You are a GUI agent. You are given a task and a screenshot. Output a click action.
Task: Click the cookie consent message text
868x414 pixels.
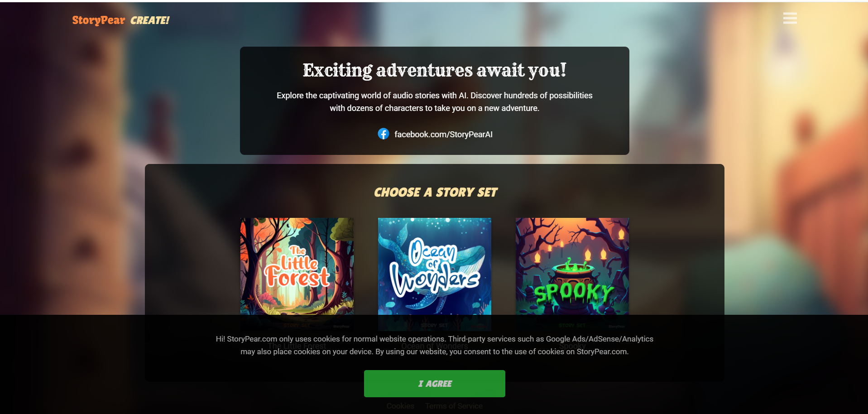pyautogui.click(x=435, y=345)
